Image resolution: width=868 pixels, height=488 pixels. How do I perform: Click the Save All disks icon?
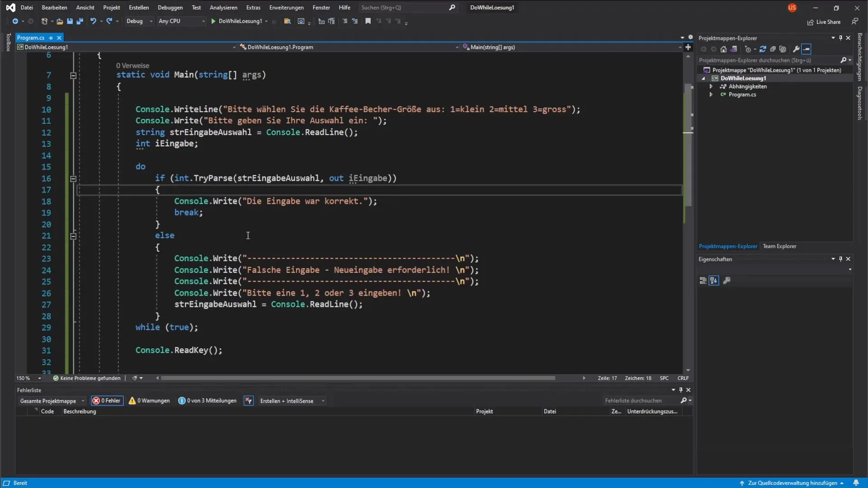pos(80,21)
